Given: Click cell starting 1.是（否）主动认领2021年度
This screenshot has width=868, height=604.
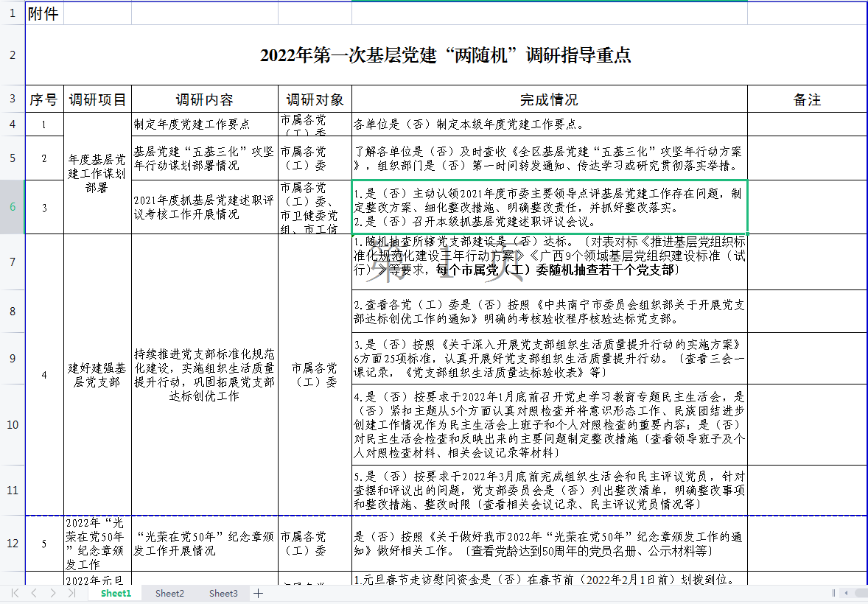Looking at the screenshot, I should (549, 206).
